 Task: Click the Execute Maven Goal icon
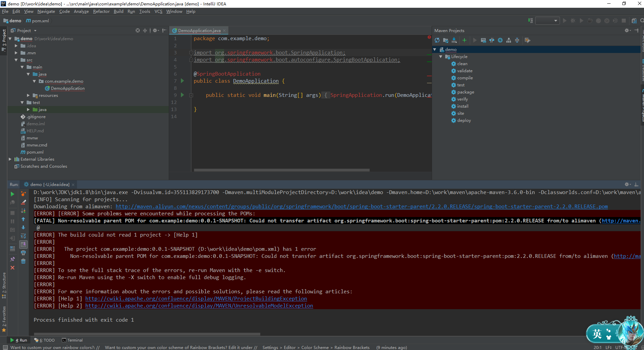tap(483, 40)
